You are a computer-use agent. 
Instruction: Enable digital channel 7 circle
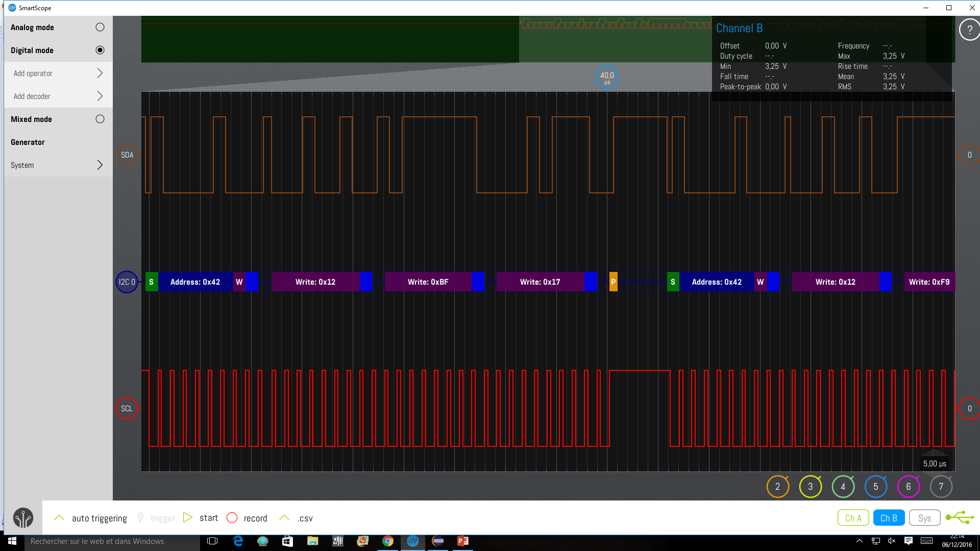[x=941, y=487]
